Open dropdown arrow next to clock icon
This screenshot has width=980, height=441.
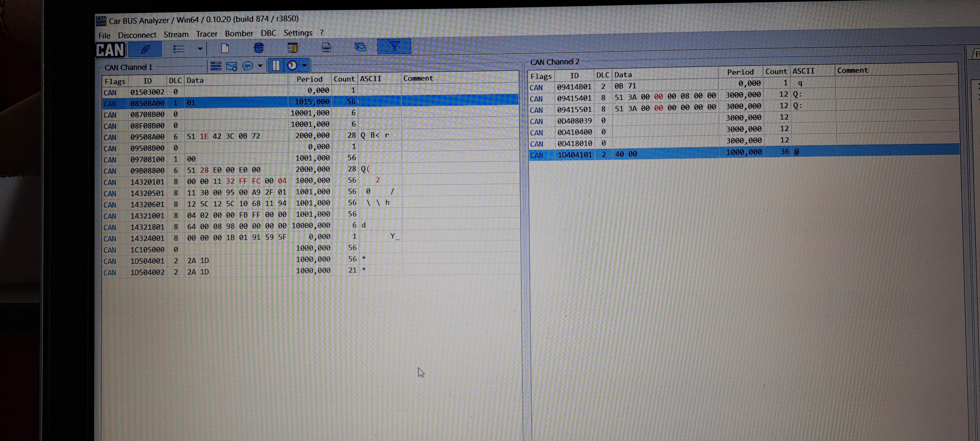(x=304, y=65)
